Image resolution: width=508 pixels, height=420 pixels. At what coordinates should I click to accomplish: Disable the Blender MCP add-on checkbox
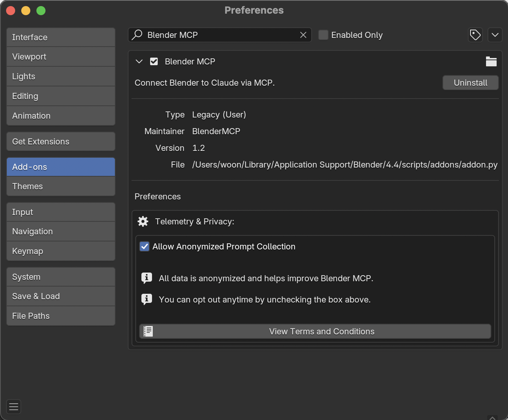pos(154,61)
